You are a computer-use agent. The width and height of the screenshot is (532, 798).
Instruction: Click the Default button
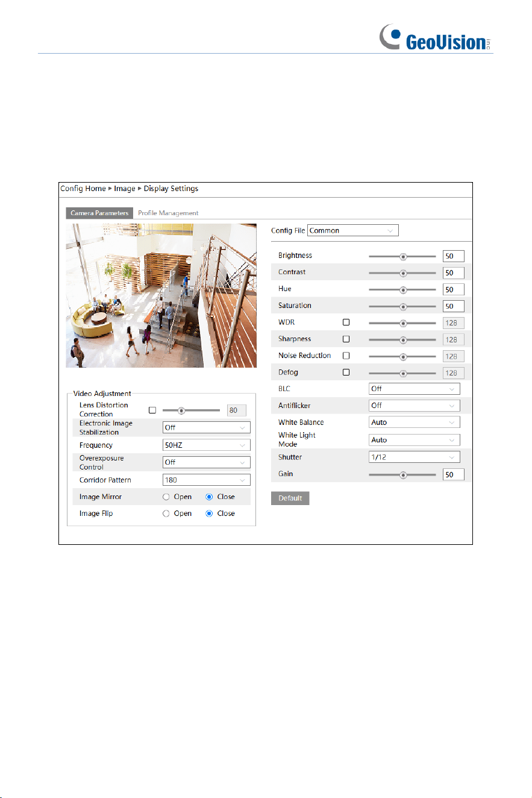click(290, 498)
